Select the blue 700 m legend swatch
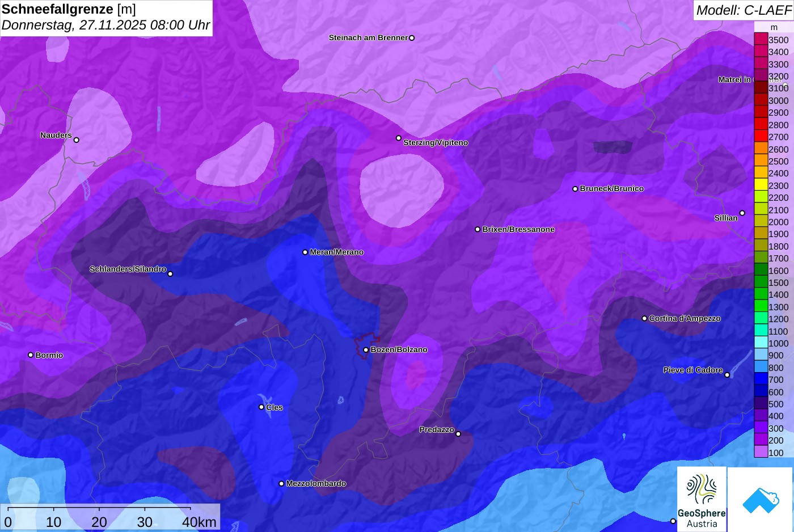 (x=761, y=379)
